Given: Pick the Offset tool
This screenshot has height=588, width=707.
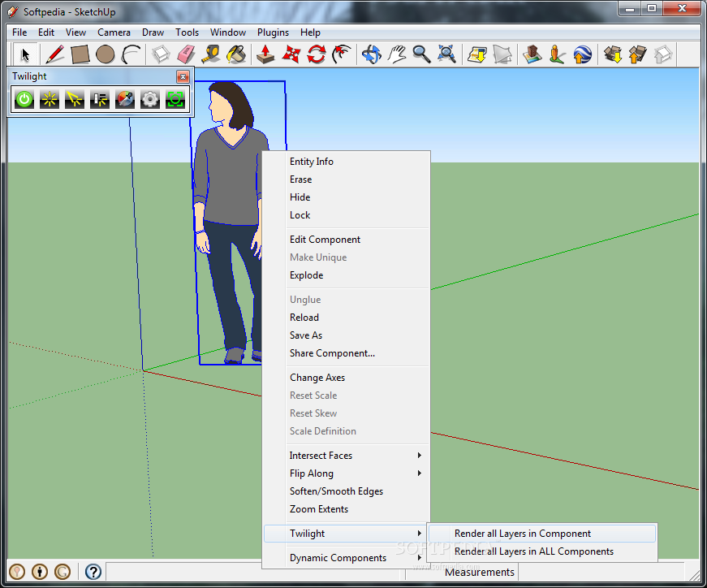Looking at the screenshot, I should (342, 54).
